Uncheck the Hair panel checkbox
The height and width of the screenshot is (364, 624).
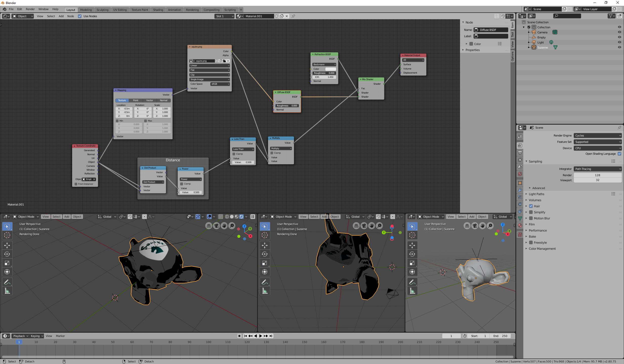point(531,206)
